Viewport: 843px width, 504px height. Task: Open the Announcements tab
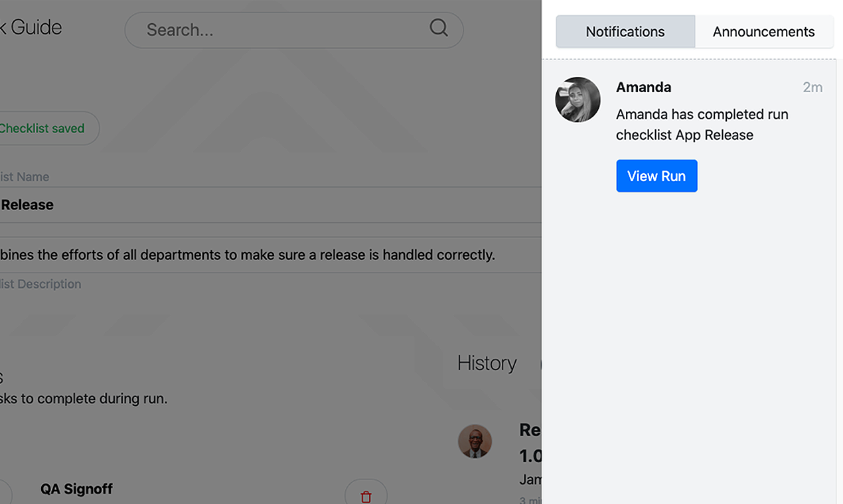pos(763,32)
